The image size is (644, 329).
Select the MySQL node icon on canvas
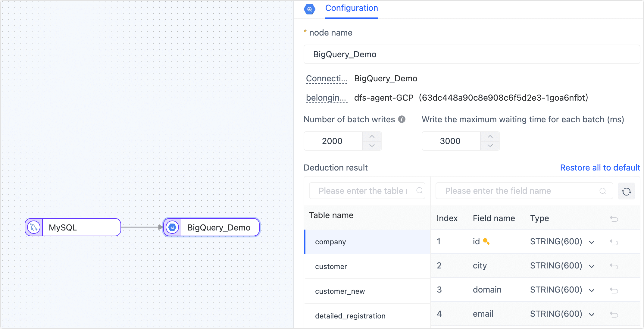point(34,227)
